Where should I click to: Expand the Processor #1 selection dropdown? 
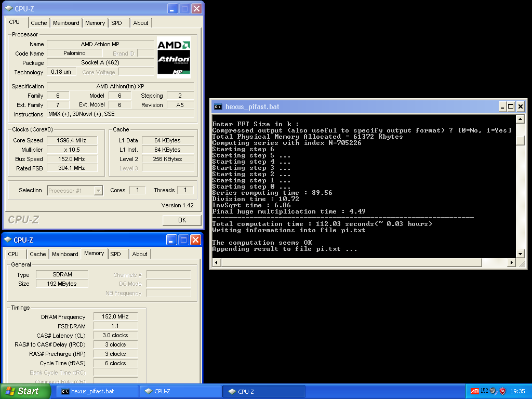[98, 191]
